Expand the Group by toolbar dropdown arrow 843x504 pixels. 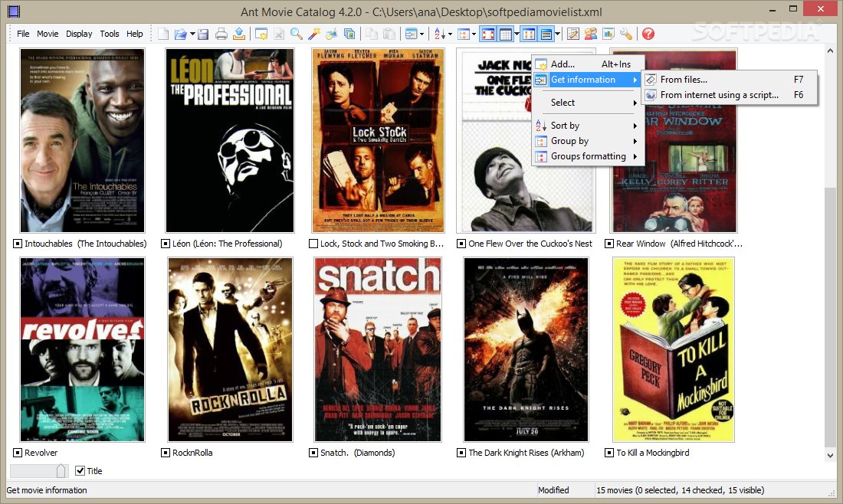(x=474, y=34)
